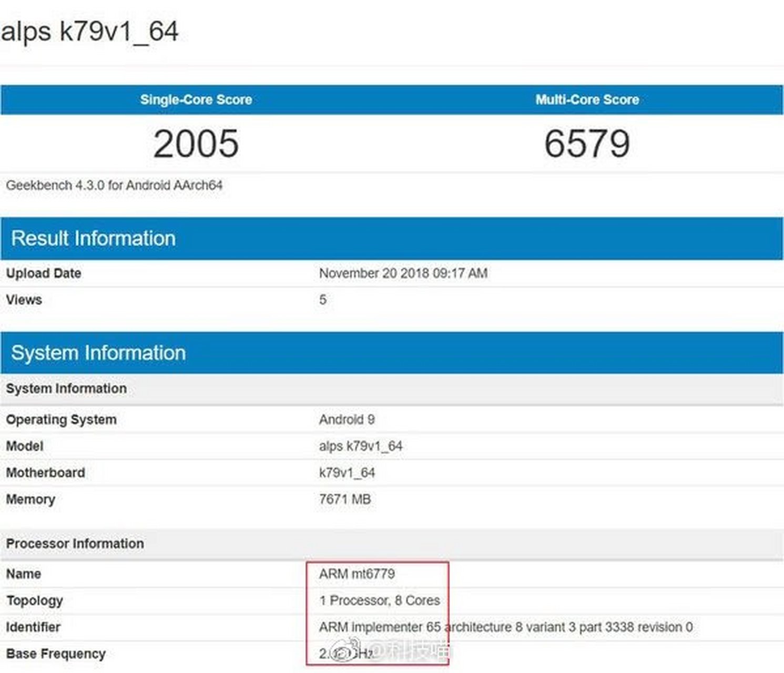The height and width of the screenshot is (673, 784).
Task: Click the single-core score value 2005
Action: [x=196, y=144]
